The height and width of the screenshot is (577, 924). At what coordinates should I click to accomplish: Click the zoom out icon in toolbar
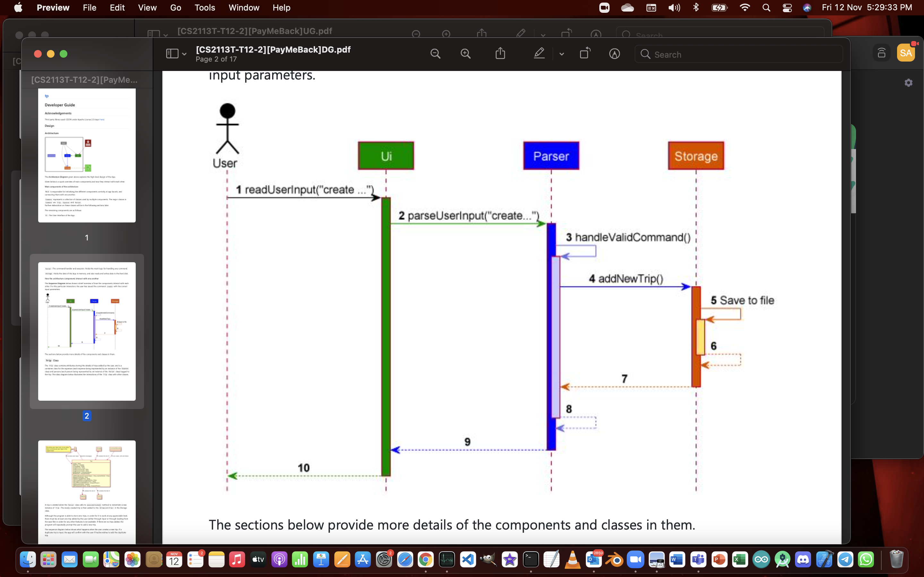(x=436, y=54)
